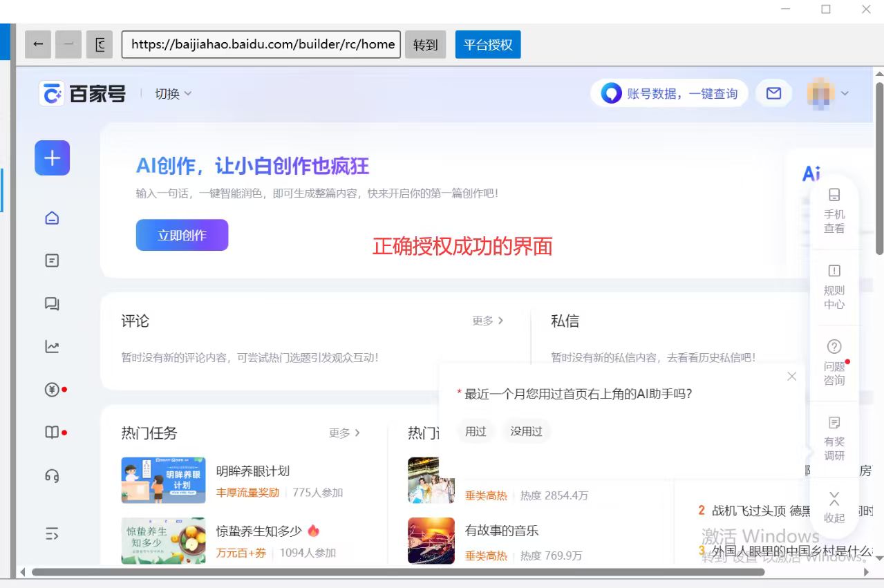Open the mail messages icon

pyautogui.click(x=773, y=93)
